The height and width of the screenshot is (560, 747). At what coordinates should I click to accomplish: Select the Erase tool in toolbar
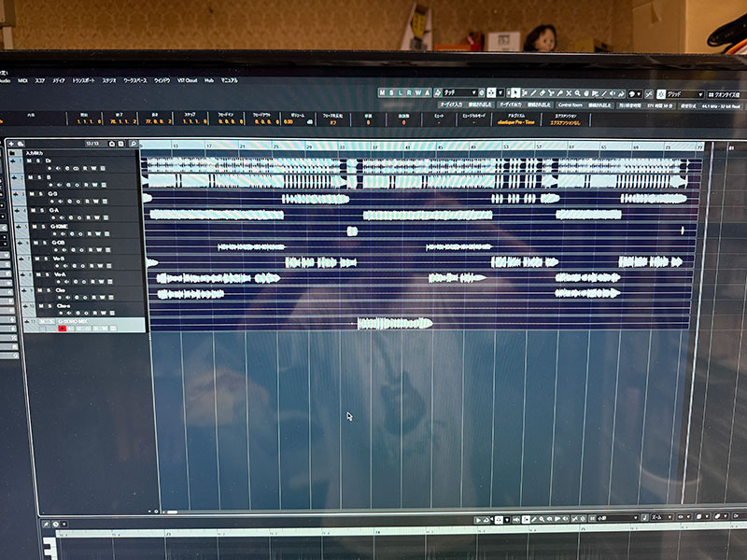[542, 92]
